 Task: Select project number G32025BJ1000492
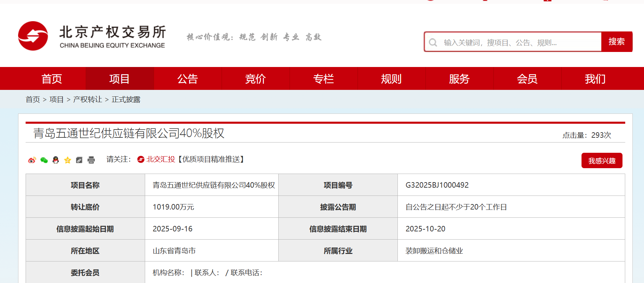pyautogui.click(x=437, y=185)
